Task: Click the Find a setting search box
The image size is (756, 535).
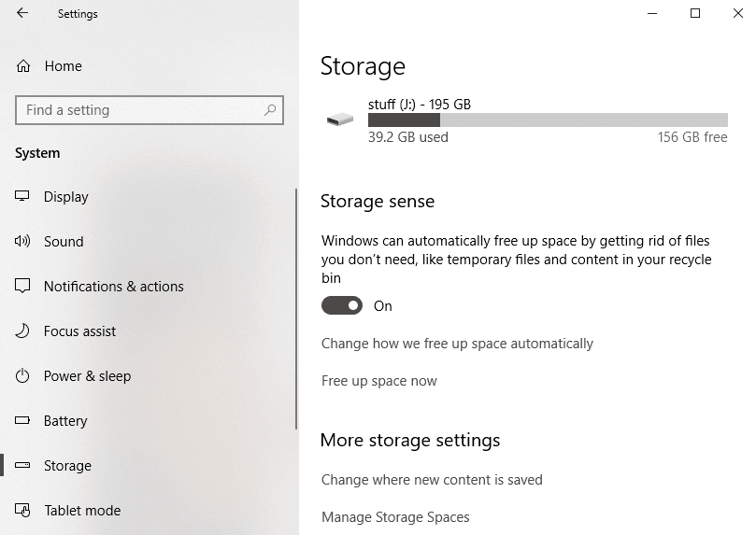Action: pyautogui.click(x=140, y=110)
